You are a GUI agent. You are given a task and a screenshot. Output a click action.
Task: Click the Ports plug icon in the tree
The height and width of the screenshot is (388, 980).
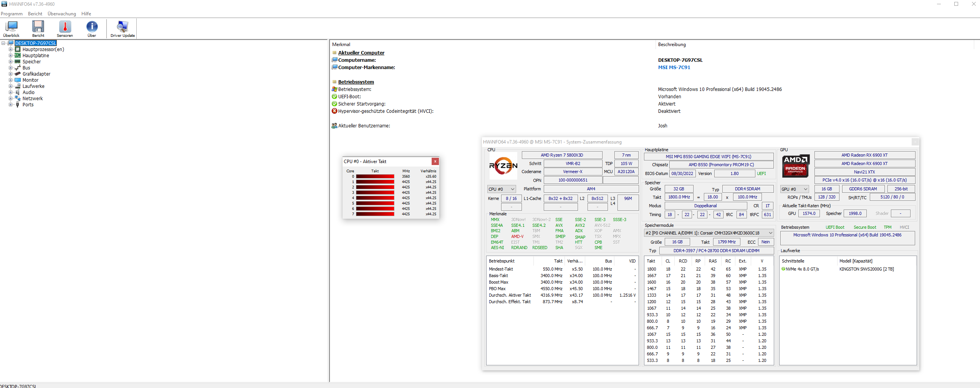coord(18,105)
